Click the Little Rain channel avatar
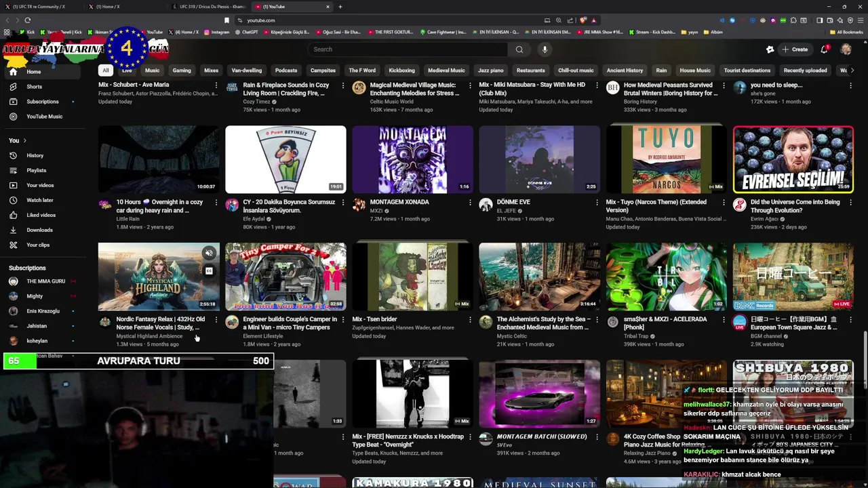This screenshot has width=868, height=488. 105,205
